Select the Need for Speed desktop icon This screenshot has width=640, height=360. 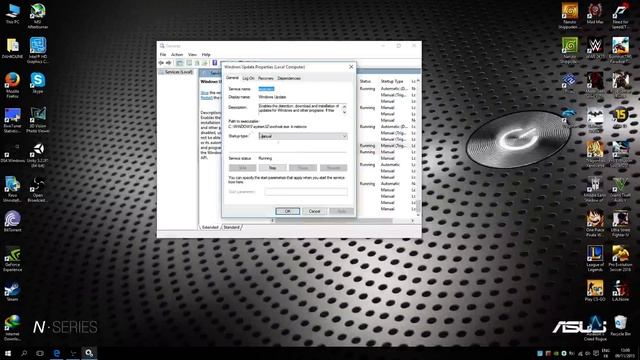tap(620, 16)
